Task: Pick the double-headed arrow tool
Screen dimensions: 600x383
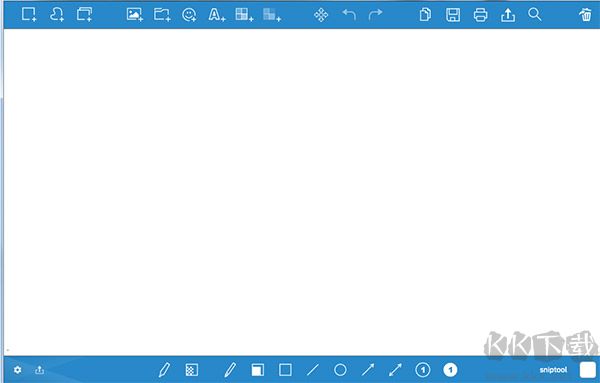Action: [395, 370]
